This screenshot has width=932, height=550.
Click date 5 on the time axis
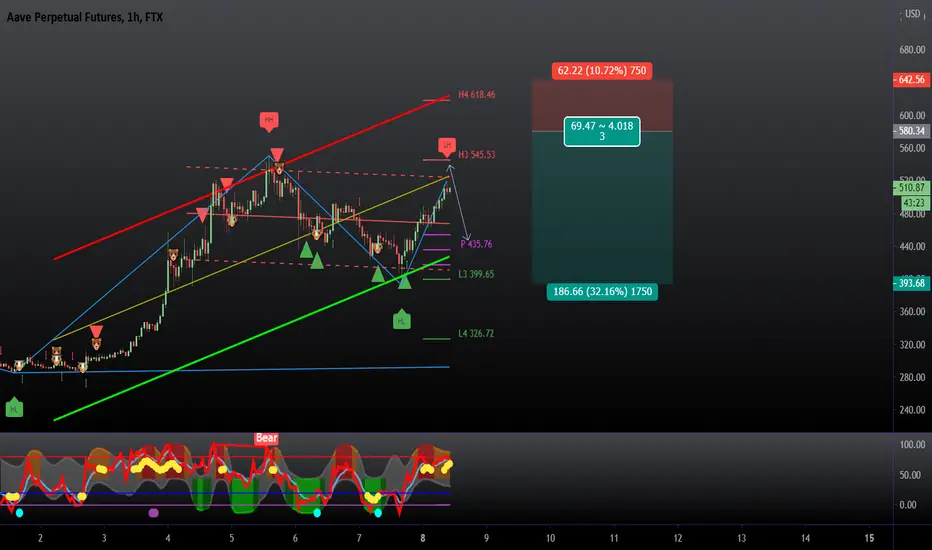pyautogui.click(x=232, y=538)
